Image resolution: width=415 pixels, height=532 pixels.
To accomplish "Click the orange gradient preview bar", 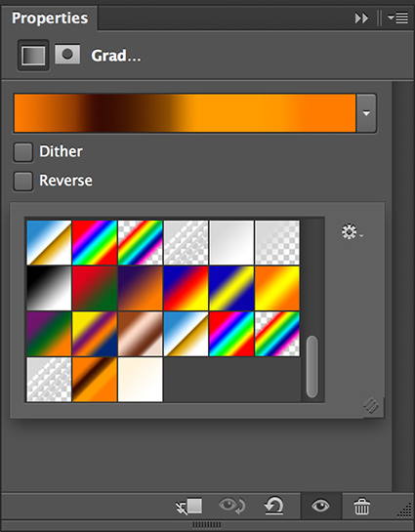I will click(185, 113).
